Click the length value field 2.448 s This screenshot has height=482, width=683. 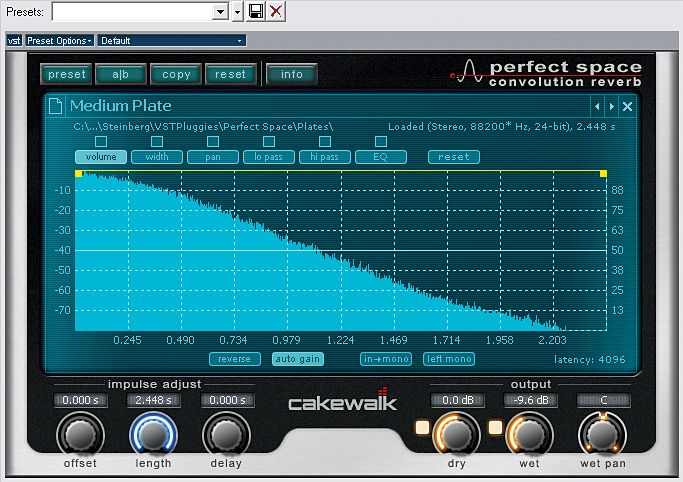(x=153, y=400)
